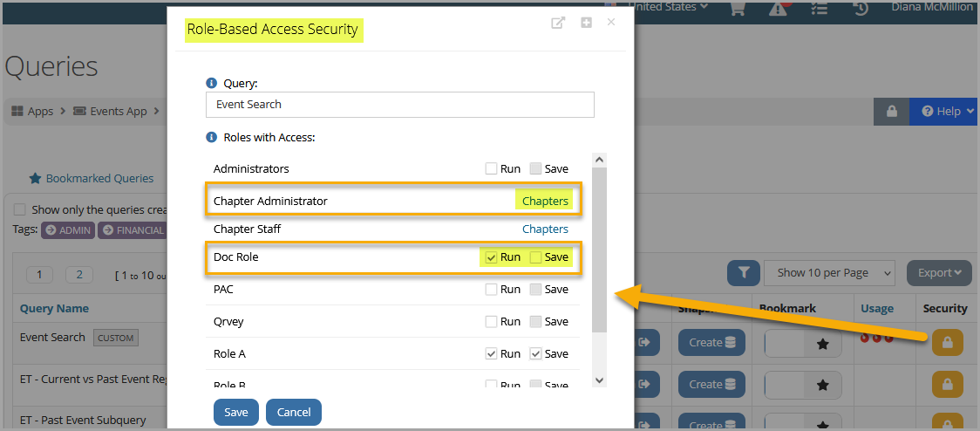980x431 pixels.
Task: Bookmark Event Search with the star
Action: click(x=822, y=343)
